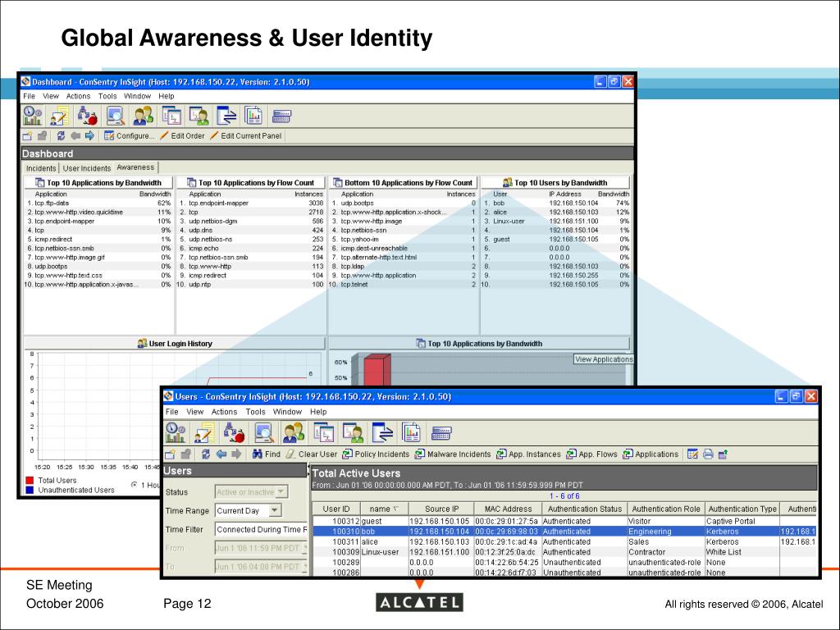Select the bob row in users table
840x630 pixels.
tap(564, 532)
